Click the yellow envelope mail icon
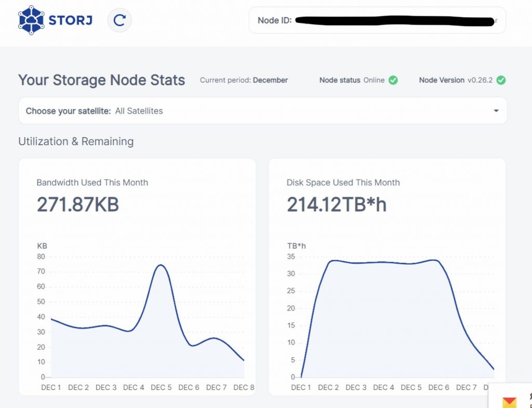 [x=510, y=402]
